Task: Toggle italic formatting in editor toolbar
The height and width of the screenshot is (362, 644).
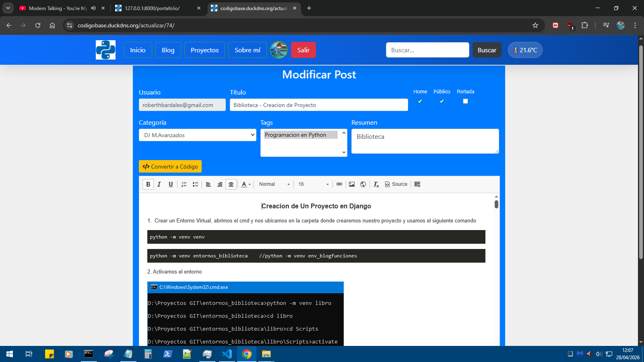Action: coord(159,184)
